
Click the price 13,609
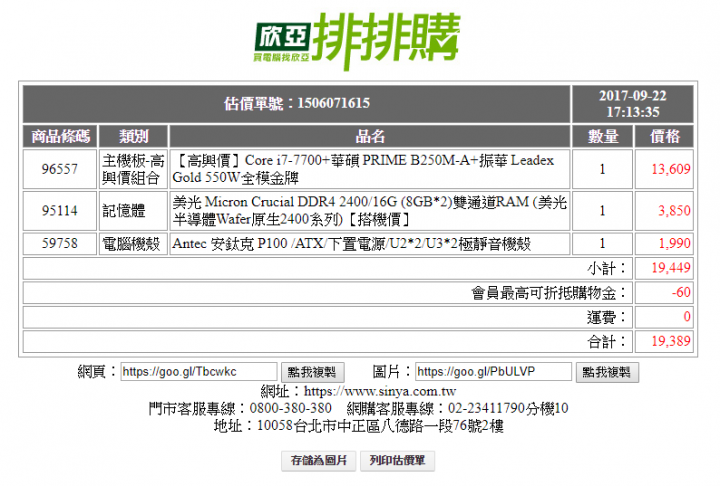click(x=671, y=169)
